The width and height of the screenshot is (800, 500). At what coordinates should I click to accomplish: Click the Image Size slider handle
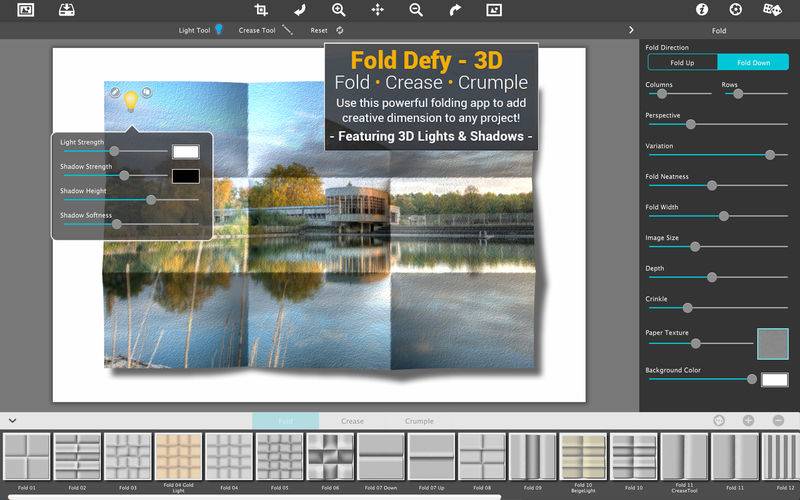coord(695,247)
